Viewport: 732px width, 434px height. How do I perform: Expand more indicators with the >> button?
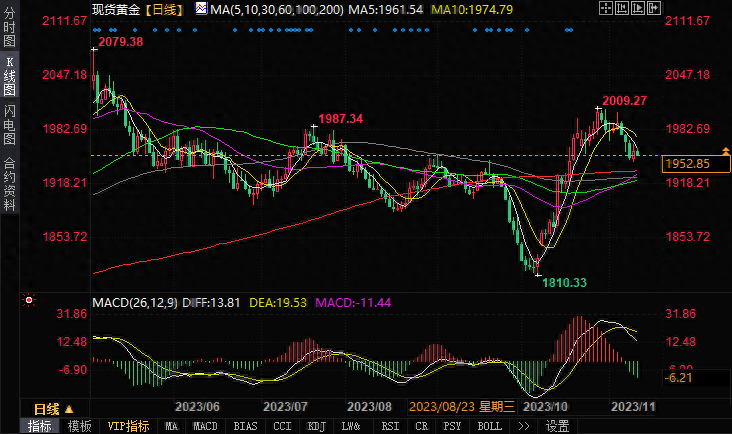tap(523, 426)
